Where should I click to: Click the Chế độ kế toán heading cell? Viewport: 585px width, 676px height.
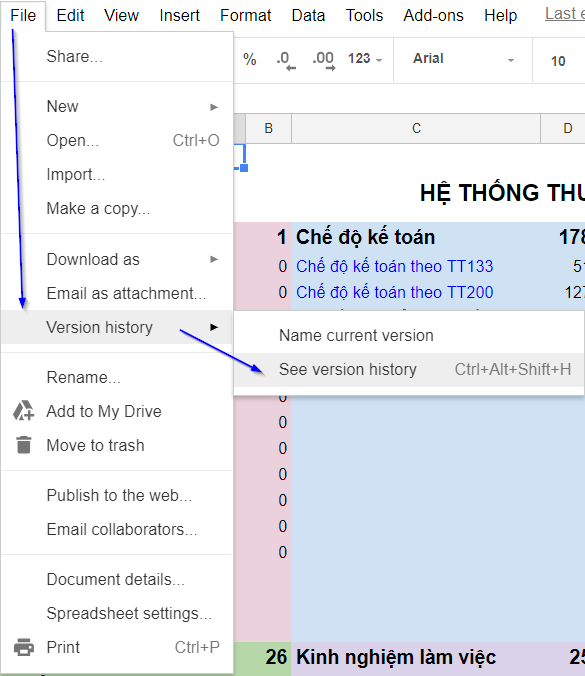pyautogui.click(x=416, y=237)
